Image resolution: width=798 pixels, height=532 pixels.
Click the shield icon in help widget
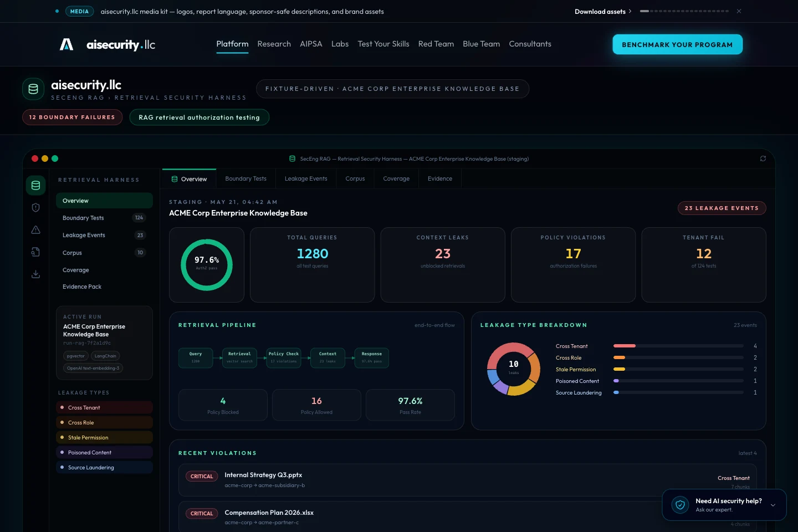[680, 505]
